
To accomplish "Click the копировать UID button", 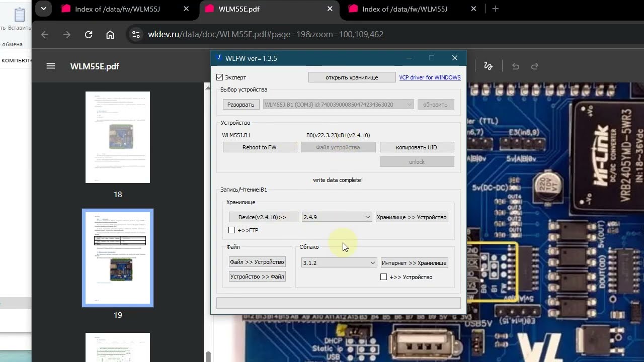I will [x=417, y=147].
